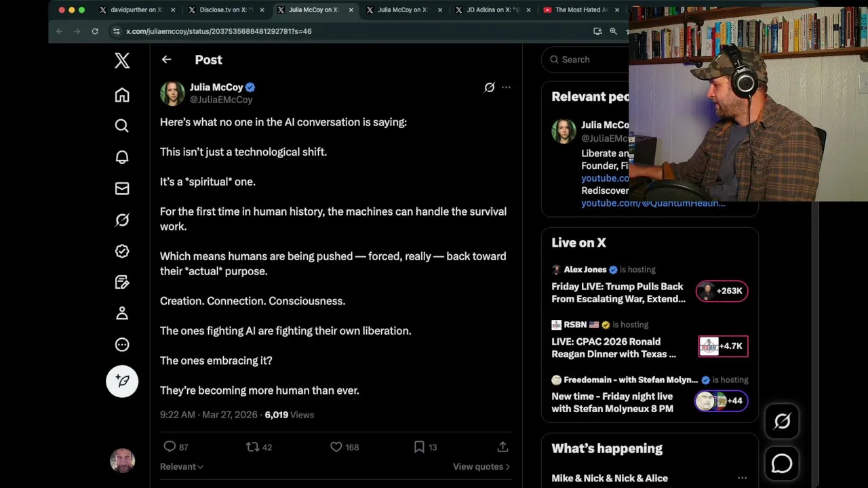This screenshot has height=488, width=868.
Task: Open Messages envelope icon
Action: coord(122,188)
